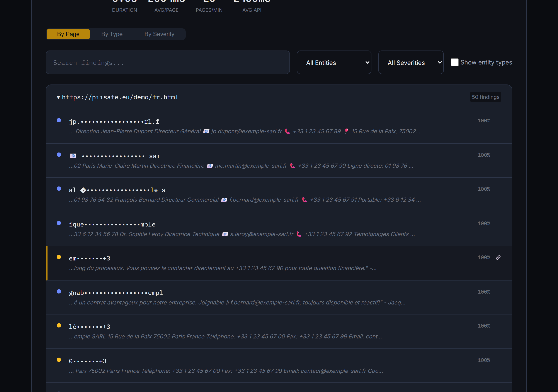Click the 50 findings badge

click(485, 97)
